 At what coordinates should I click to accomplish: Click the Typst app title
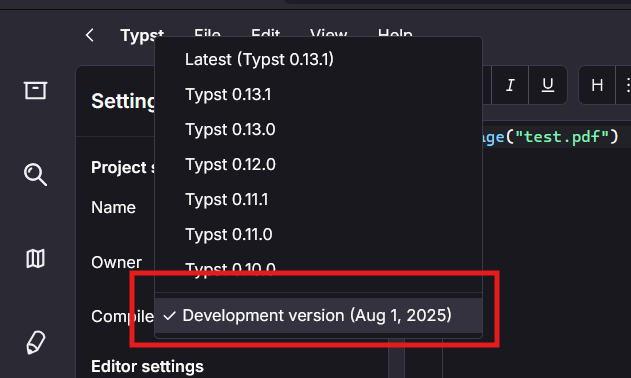point(142,35)
